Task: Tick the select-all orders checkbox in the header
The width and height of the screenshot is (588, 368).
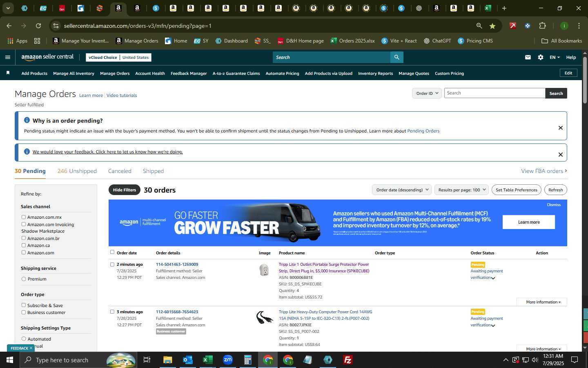Action: [112, 252]
